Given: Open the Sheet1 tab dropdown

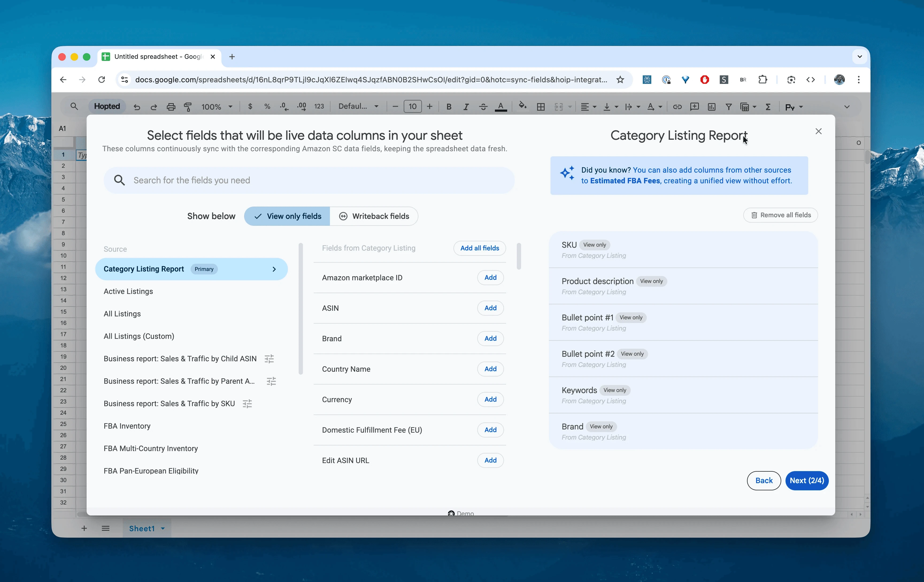Looking at the screenshot, I should tap(163, 529).
